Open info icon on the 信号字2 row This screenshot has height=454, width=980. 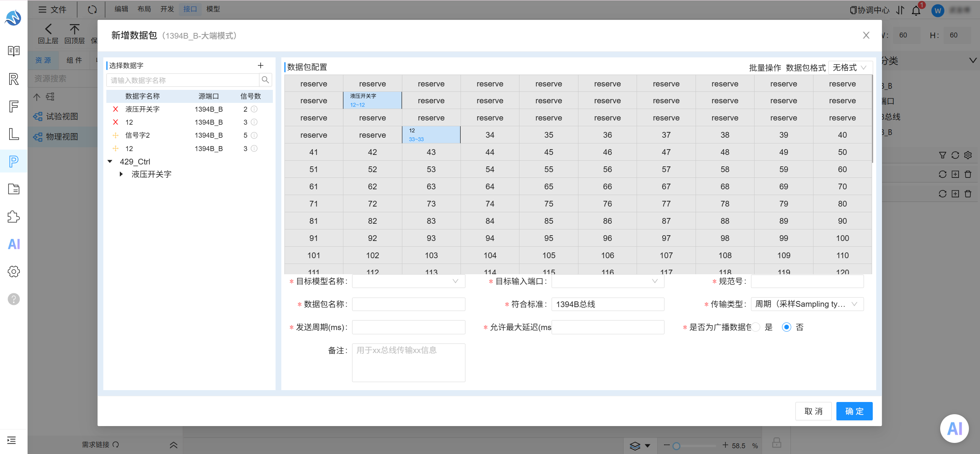pyautogui.click(x=254, y=135)
